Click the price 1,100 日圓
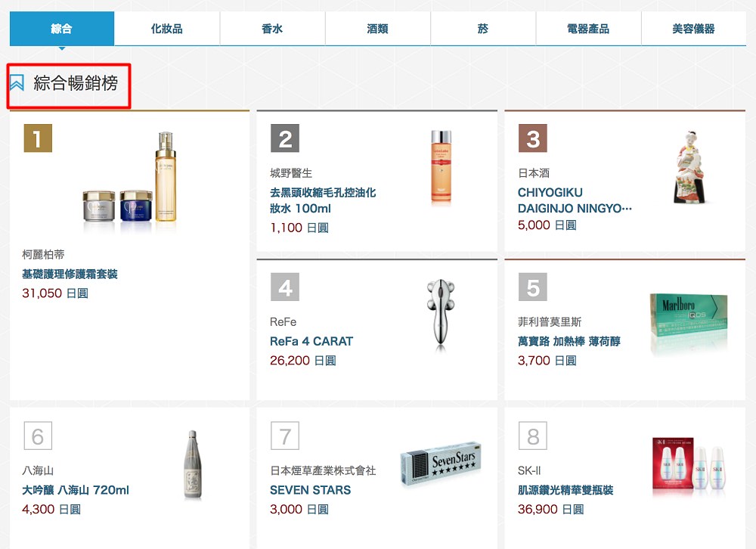Screen dimensions: 756x549 tap(299, 228)
